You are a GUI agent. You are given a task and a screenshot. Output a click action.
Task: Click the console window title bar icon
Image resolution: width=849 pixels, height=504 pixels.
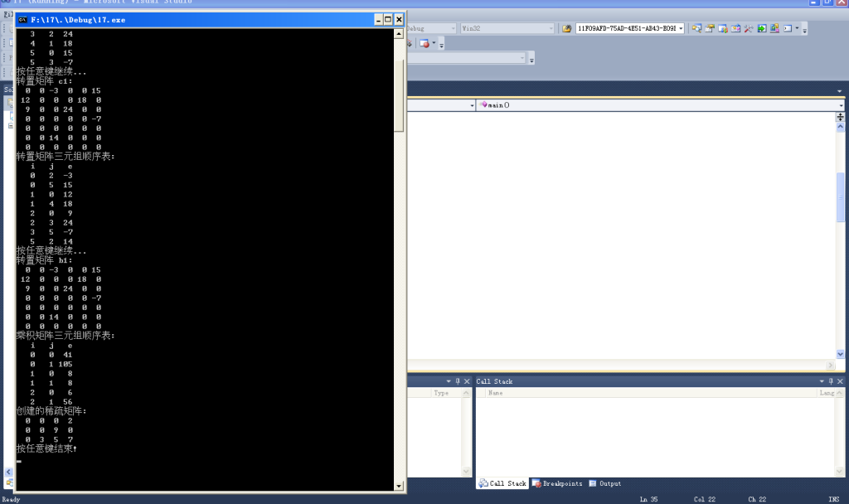[22, 20]
